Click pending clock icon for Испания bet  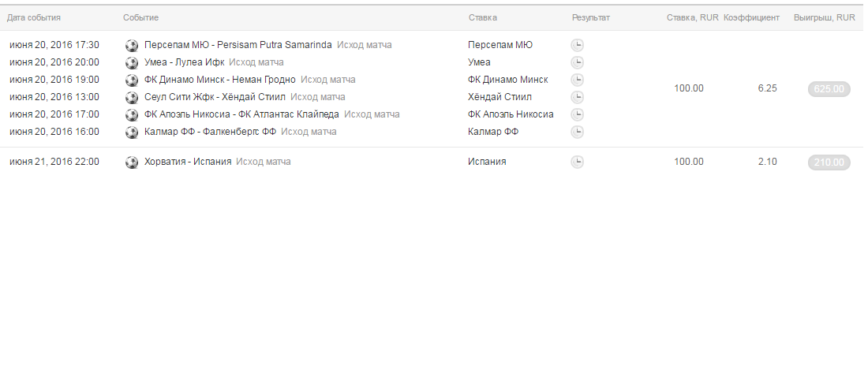[x=578, y=162]
